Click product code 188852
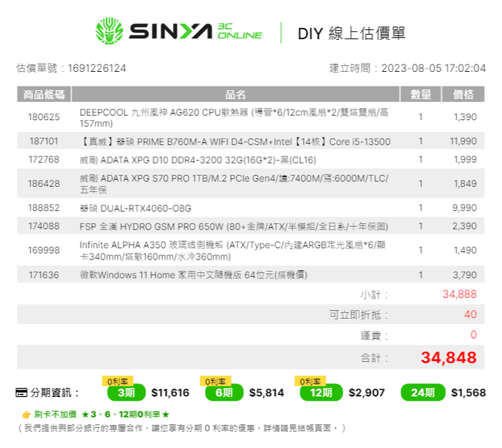502x448 pixels. coord(44,208)
